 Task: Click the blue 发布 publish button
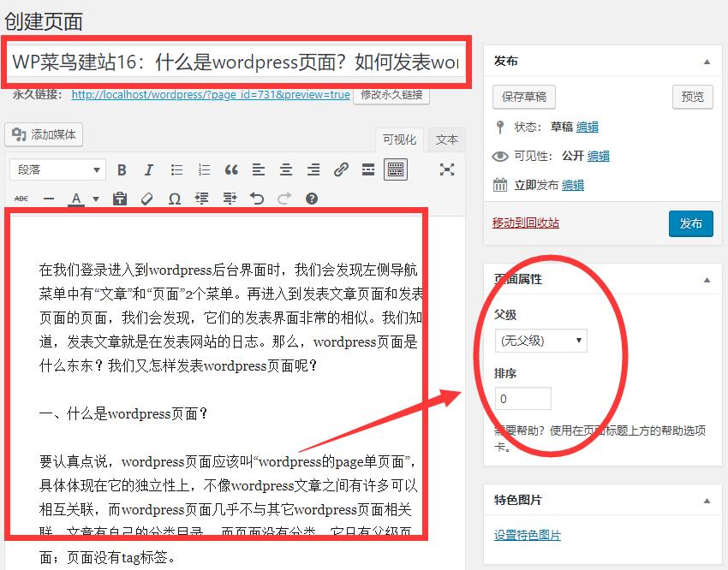click(690, 224)
